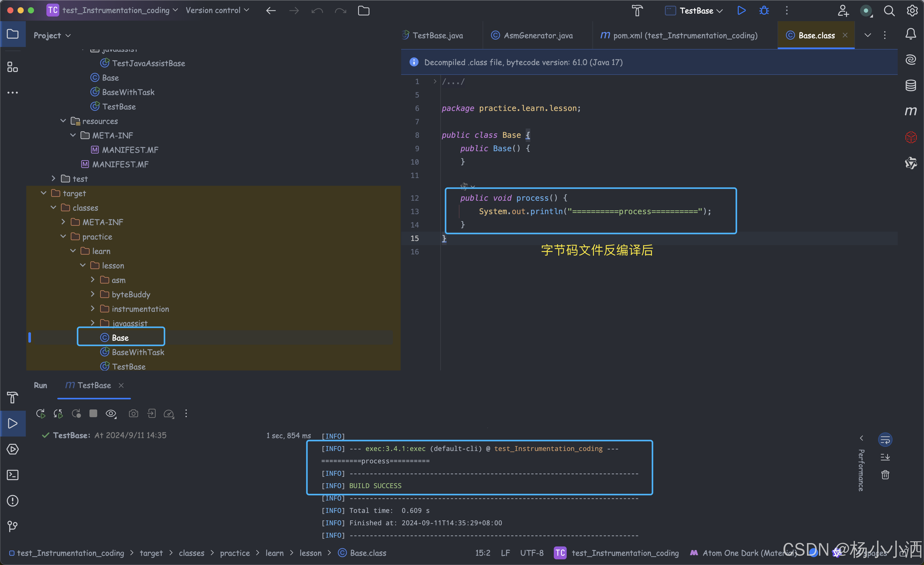The image size is (924, 565).
Task: Switch to AsmGenerator.java tab
Action: pos(538,35)
